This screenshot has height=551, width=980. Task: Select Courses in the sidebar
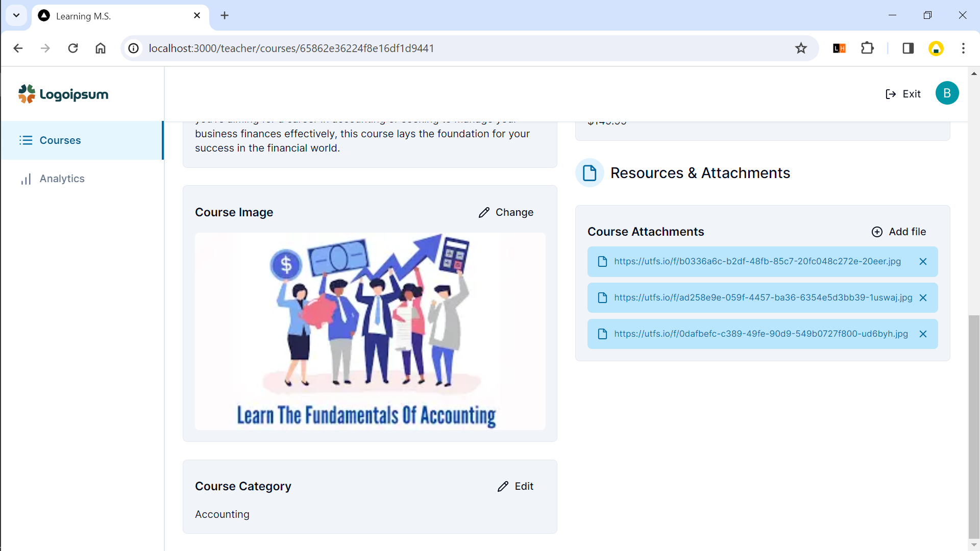tap(60, 140)
